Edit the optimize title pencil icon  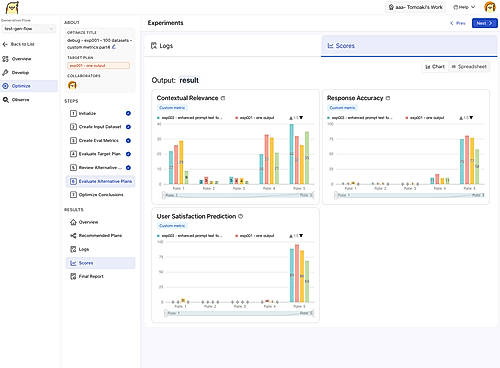(x=114, y=47)
